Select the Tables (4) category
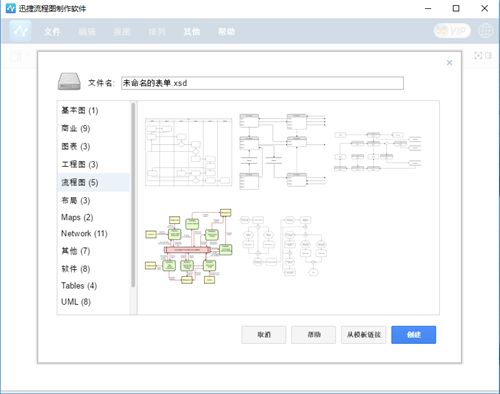Image resolution: width=500 pixels, height=394 pixels. coord(93,286)
